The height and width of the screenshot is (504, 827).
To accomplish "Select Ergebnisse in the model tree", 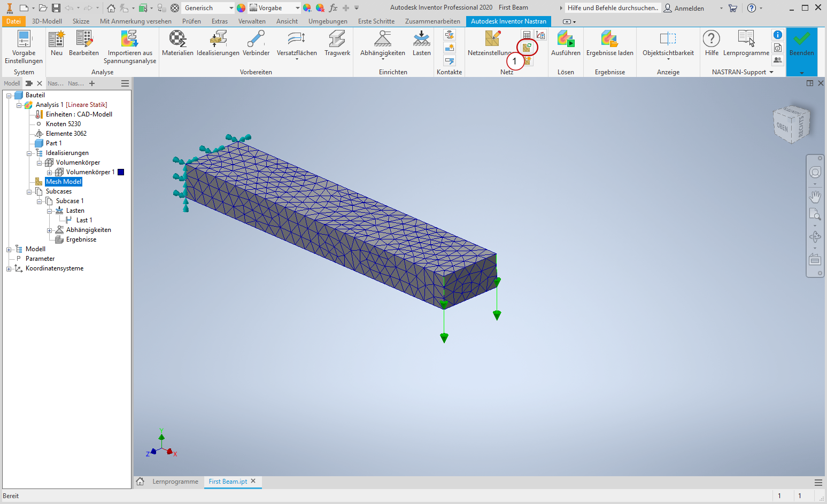I will [x=81, y=239].
